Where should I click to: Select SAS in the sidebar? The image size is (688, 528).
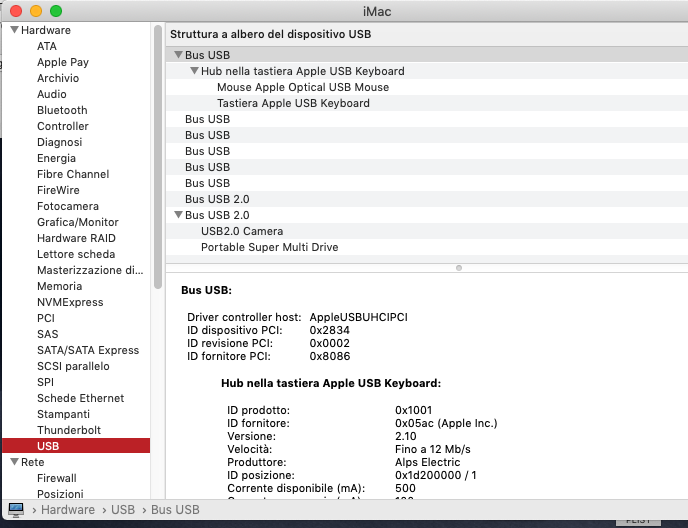point(47,334)
